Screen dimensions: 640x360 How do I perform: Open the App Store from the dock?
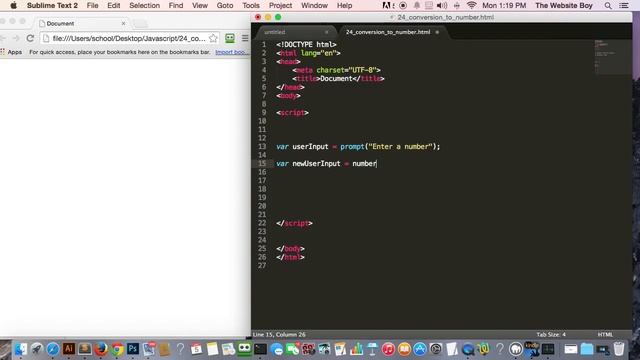coord(420,349)
